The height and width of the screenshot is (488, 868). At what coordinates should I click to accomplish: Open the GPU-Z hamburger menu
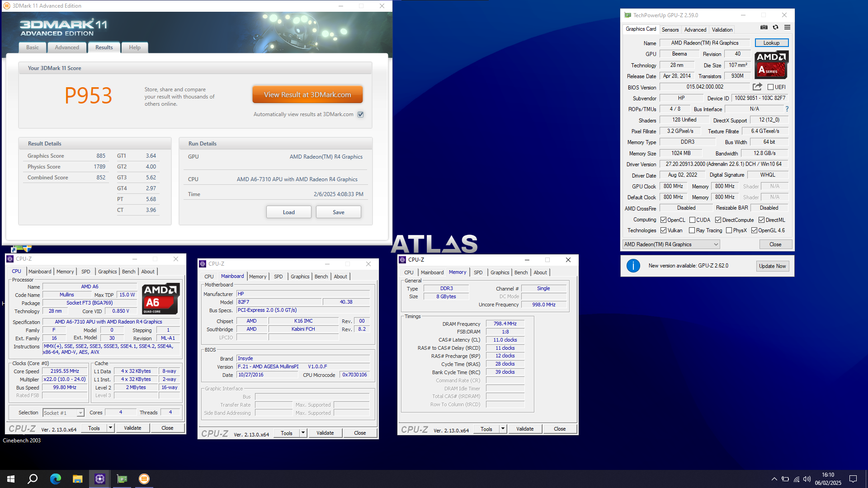coord(787,28)
